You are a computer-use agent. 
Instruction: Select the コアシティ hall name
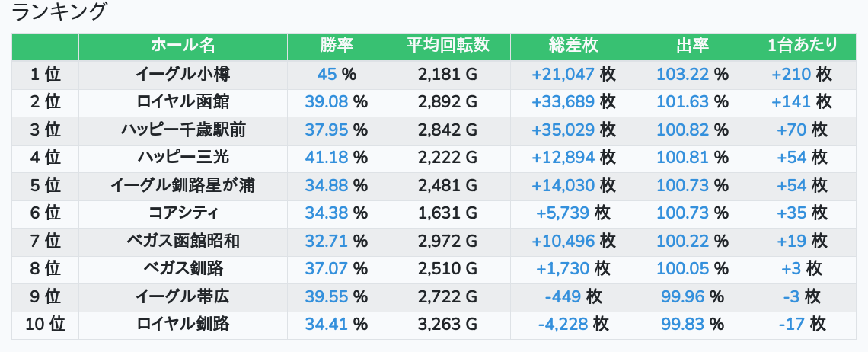(183, 213)
